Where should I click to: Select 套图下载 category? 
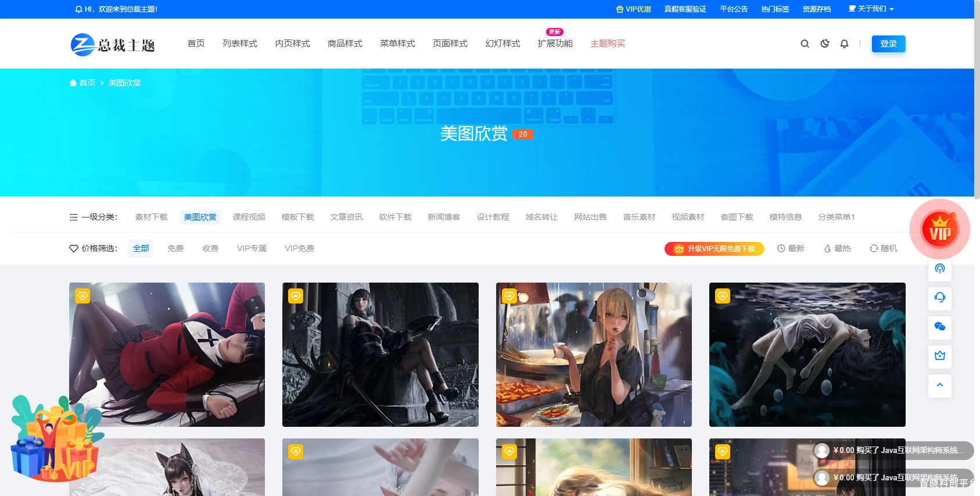[737, 217]
